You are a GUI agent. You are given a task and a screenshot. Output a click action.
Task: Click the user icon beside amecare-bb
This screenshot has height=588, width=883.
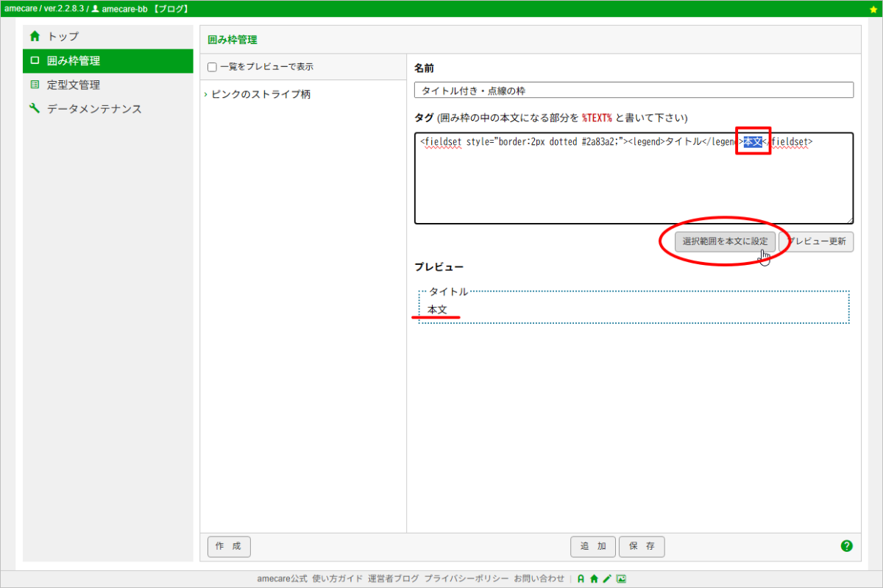[95, 9]
